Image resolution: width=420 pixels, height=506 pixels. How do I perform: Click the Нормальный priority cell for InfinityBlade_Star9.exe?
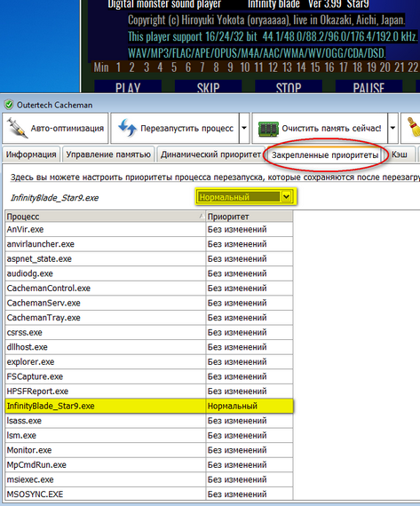click(x=250, y=406)
